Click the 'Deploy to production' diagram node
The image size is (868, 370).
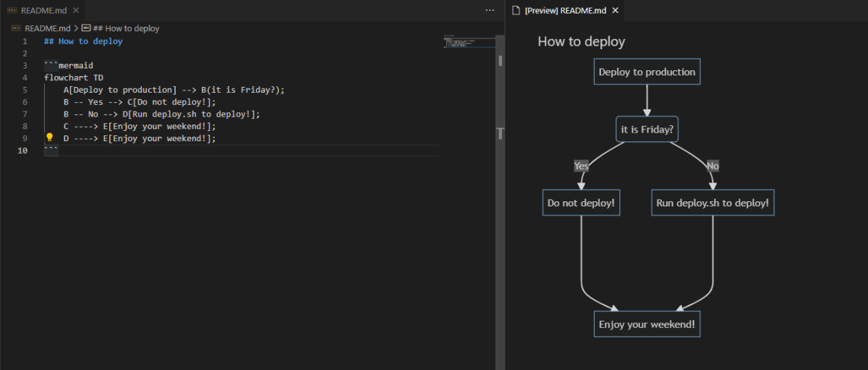click(647, 72)
